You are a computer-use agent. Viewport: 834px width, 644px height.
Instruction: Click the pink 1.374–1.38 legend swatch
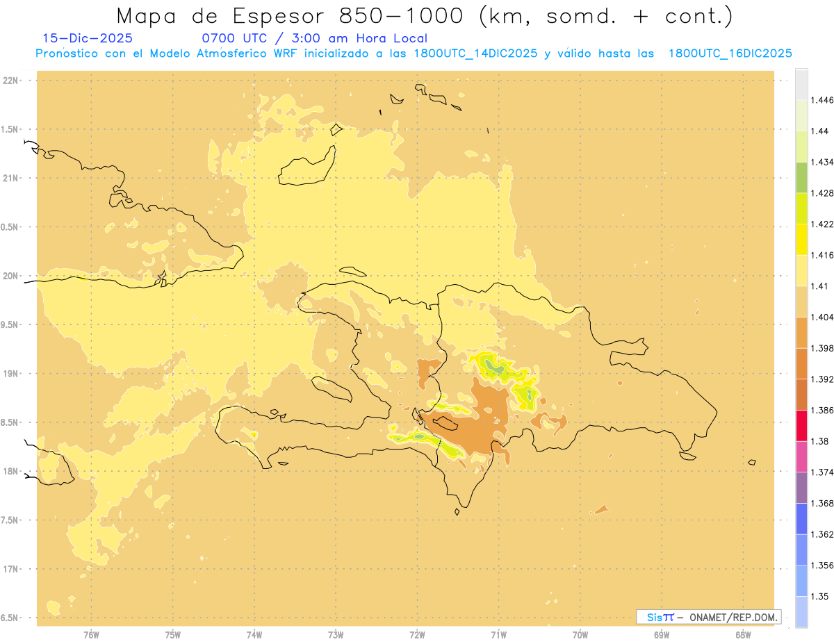(x=801, y=456)
